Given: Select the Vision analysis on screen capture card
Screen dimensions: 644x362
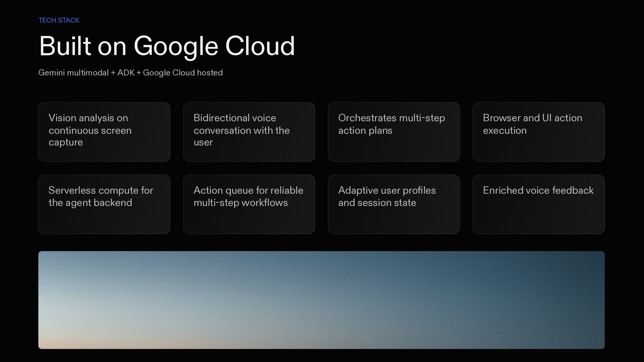Looking at the screenshot, I should (x=104, y=132).
